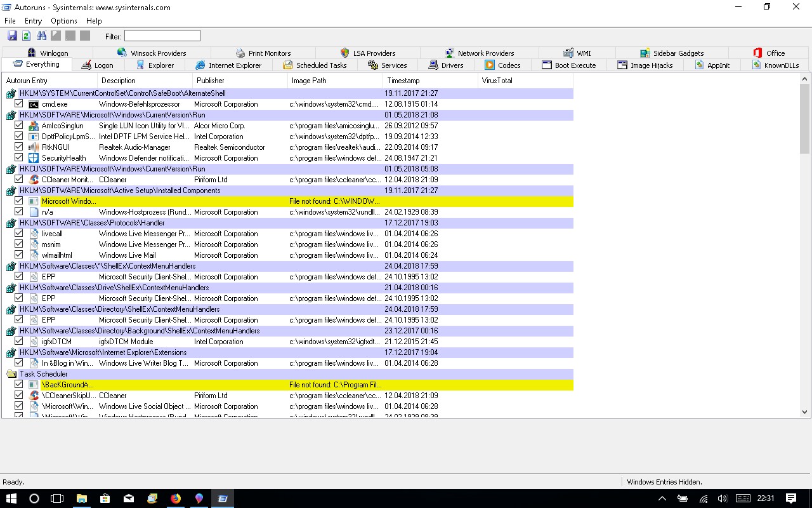Uncheck the msnim protocol handler
The width and height of the screenshot is (812, 508).
pos(18,244)
